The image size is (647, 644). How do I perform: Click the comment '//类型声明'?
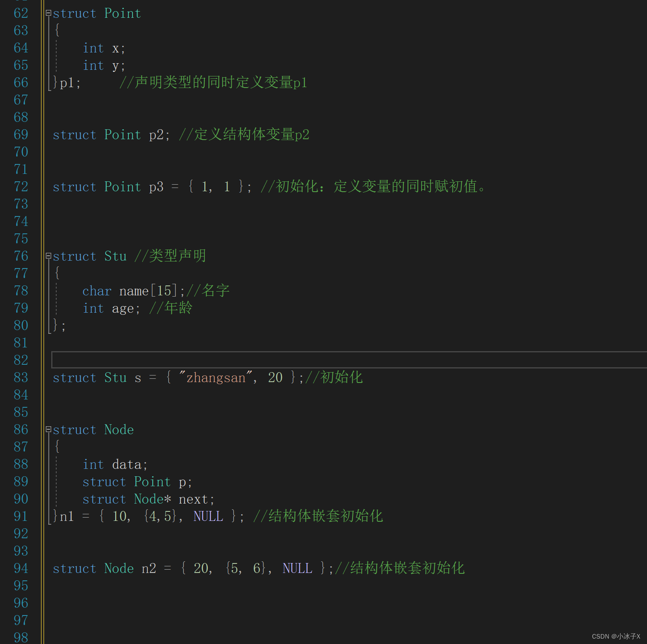(170, 256)
